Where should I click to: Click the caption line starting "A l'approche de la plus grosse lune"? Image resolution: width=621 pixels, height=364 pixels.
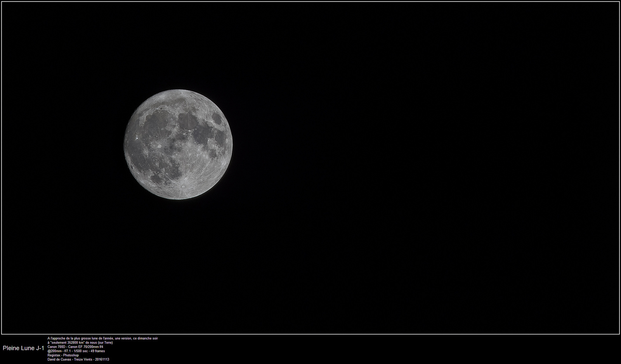point(102,338)
